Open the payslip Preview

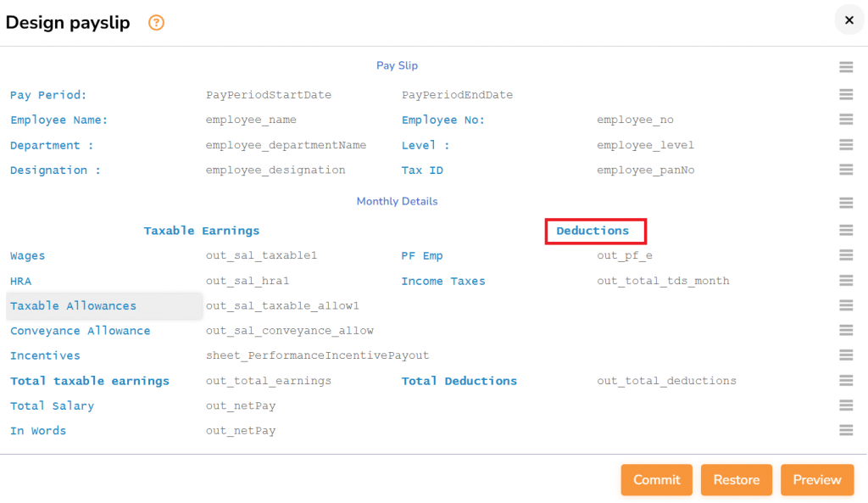816,479
